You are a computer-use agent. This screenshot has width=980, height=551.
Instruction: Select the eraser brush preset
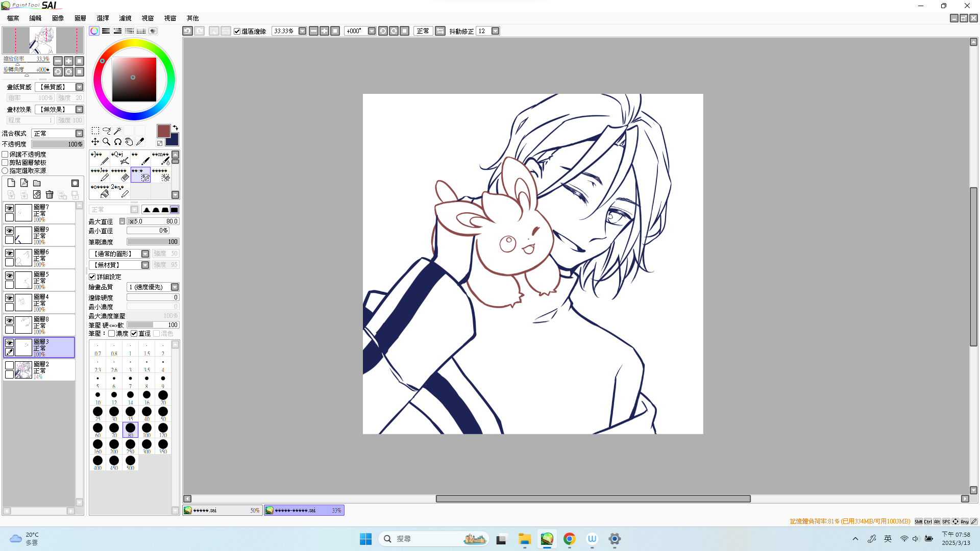click(x=120, y=174)
